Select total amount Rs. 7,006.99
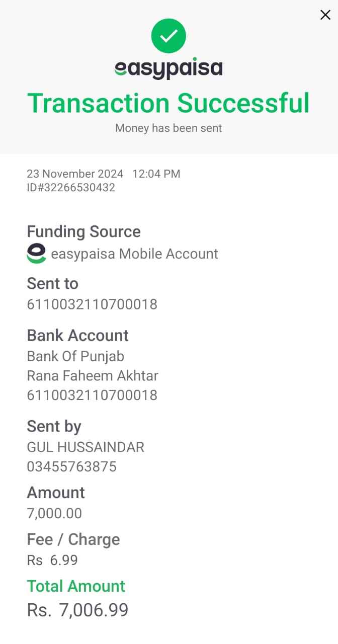The height and width of the screenshot is (644, 338). point(77,610)
